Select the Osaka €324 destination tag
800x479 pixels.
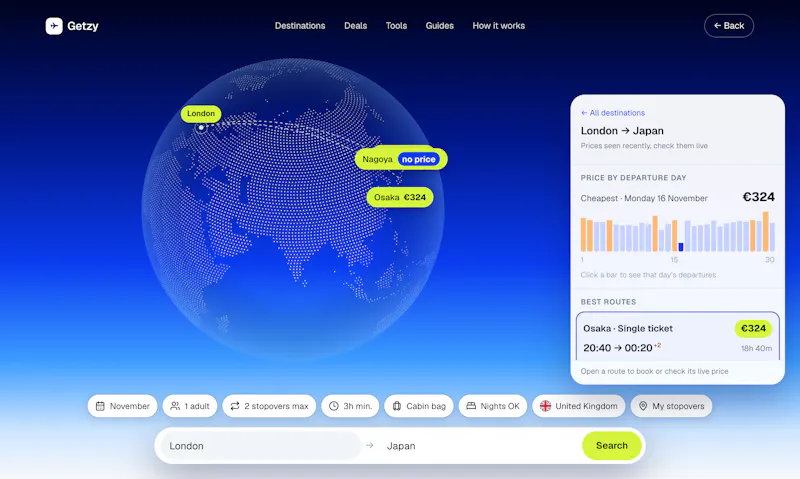(x=400, y=197)
